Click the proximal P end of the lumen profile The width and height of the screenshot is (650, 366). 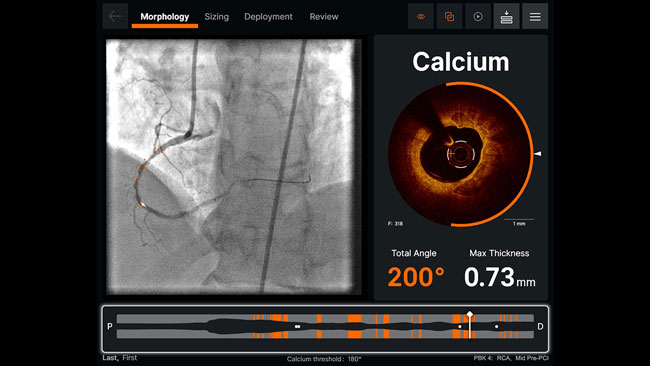tap(110, 326)
